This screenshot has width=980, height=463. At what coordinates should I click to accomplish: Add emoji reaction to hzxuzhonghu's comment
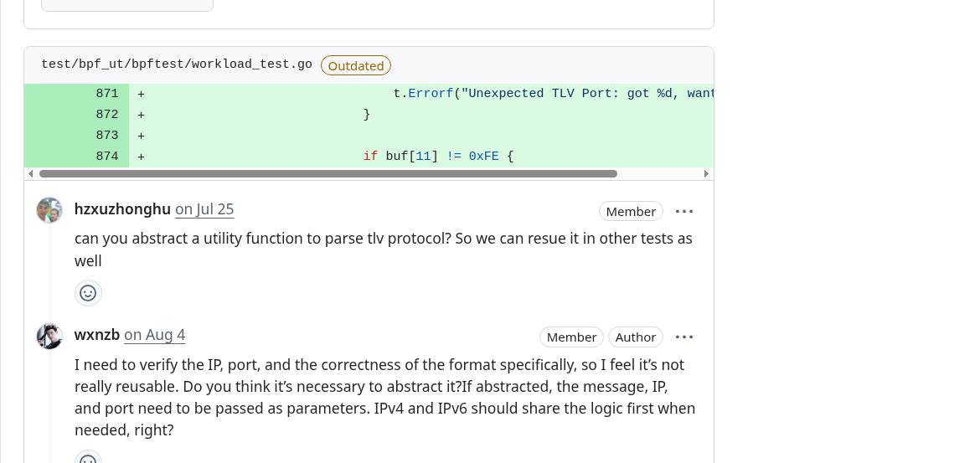[x=88, y=293]
